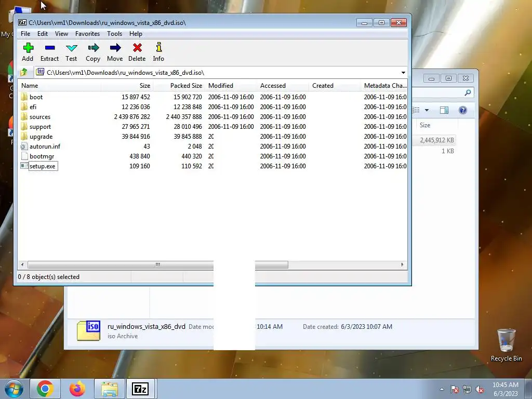Open the File menu
532x399 pixels.
(x=25, y=34)
